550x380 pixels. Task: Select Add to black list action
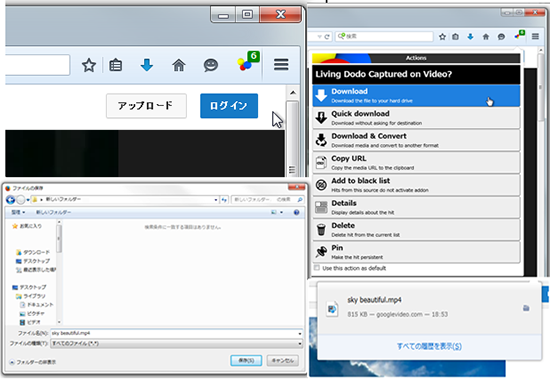[x=416, y=185]
